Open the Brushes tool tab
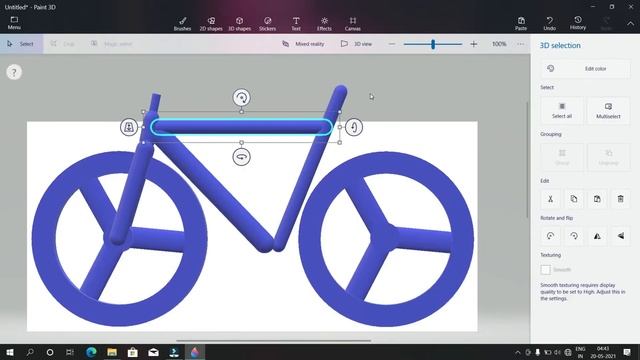640x360 pixels. point(182,24)
